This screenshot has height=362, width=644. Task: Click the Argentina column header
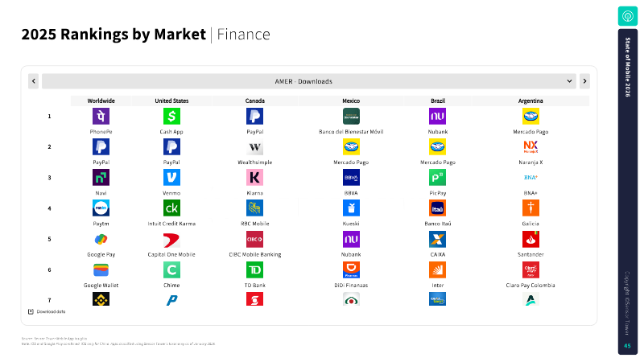pos(530,101)
